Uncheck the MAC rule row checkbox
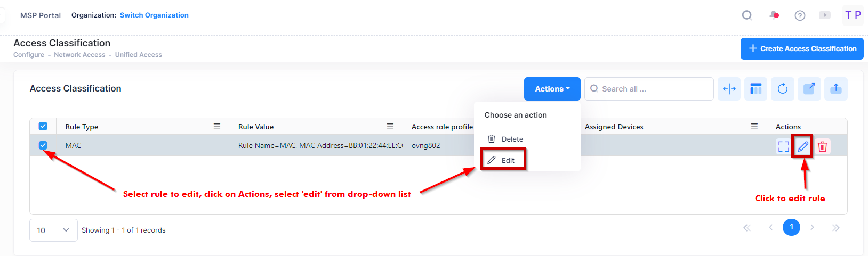The width and height of the screenshot is (868, 256). [x=43, y=145]
